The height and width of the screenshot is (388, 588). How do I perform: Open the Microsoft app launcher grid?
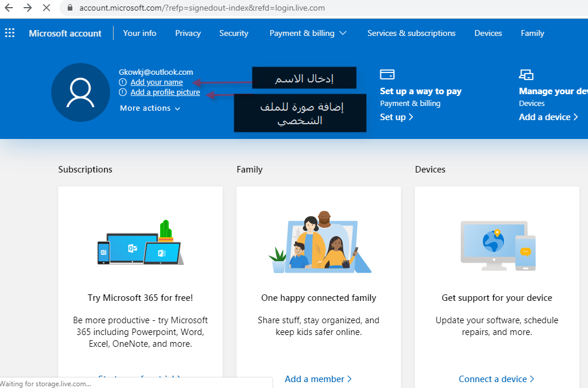(10, 33)
